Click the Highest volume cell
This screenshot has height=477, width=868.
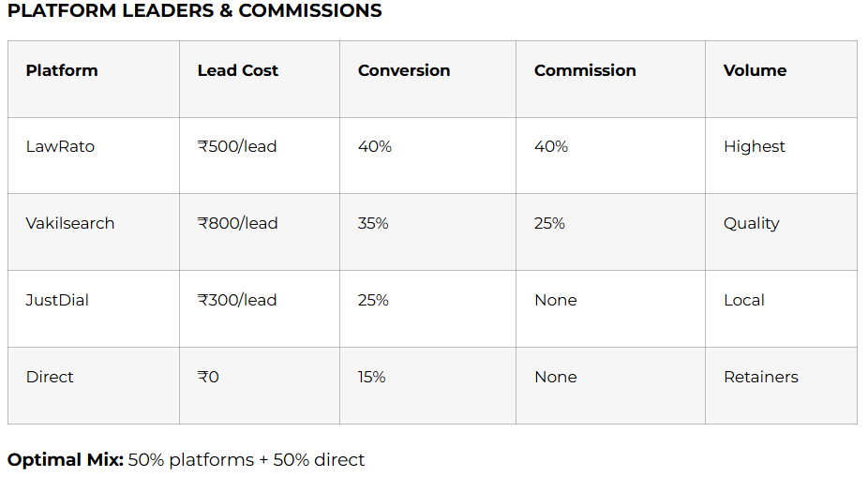[x=755, y=146]
